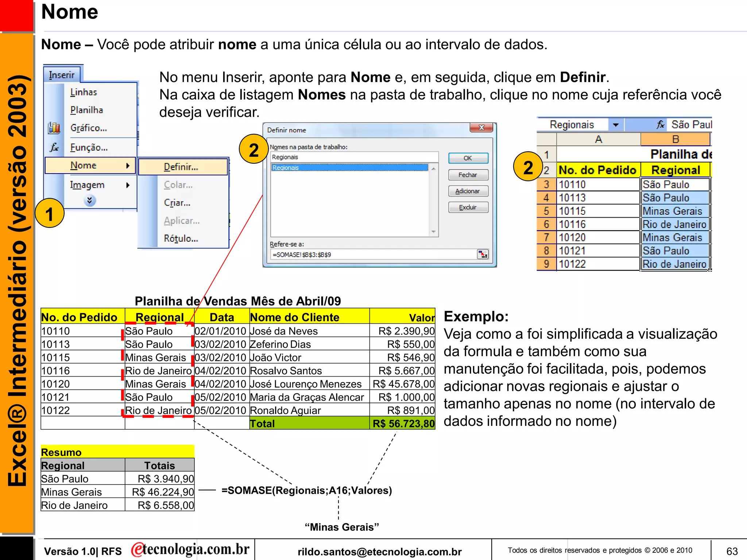The height and width of the screenshot is (560, 747).
Task: Select Aplicar... in Nome submenu
Action: [x=182, y=221]
